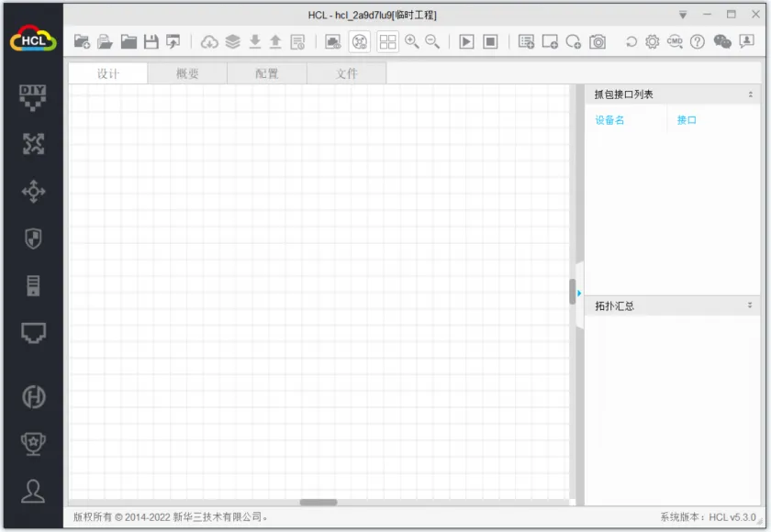Click the canvas horizontal scrollbar thumb
The image size is (771, 532).
tap(318, 503)
